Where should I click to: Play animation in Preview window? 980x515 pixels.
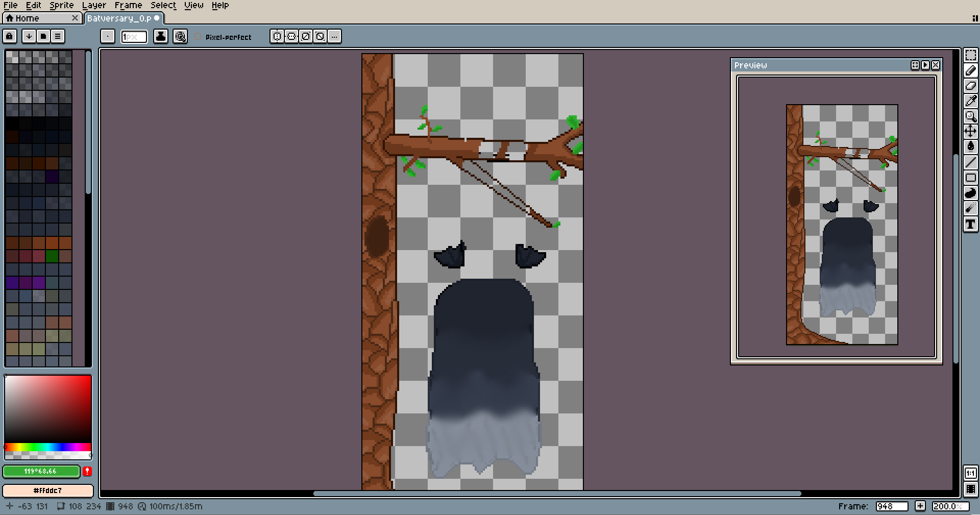pyautogui.click(x=925, y=65)
